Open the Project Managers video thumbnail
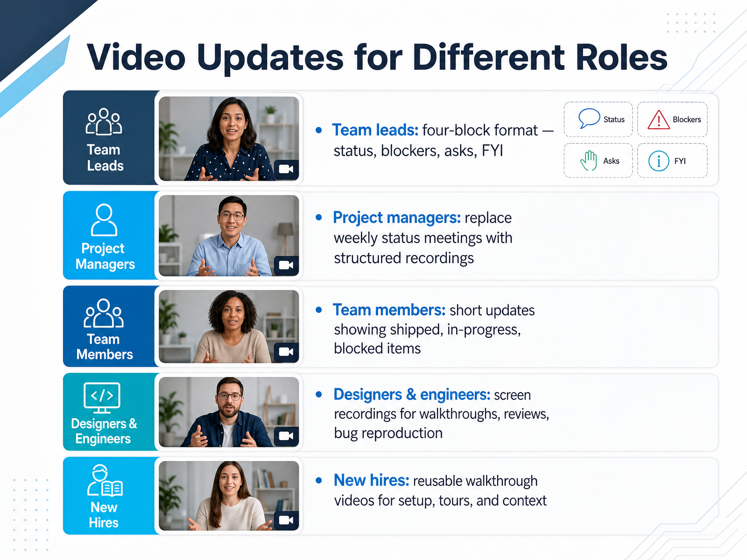This screenshot has width=747, height=560. pyautogui.click(x=229, y=236)
